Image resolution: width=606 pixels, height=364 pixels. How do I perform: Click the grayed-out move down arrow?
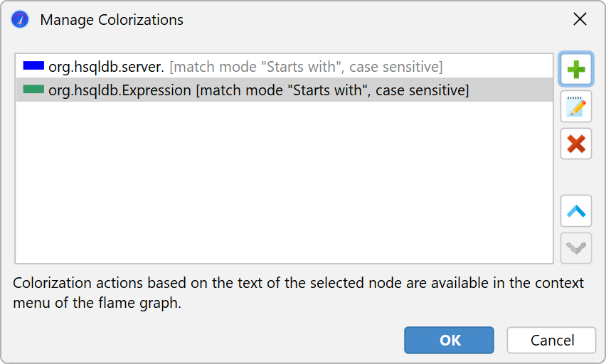click(575, 248)
